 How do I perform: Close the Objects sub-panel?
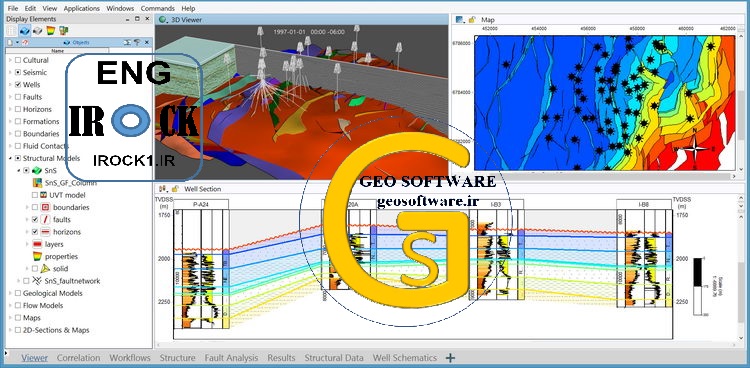[x=146, y=43]
